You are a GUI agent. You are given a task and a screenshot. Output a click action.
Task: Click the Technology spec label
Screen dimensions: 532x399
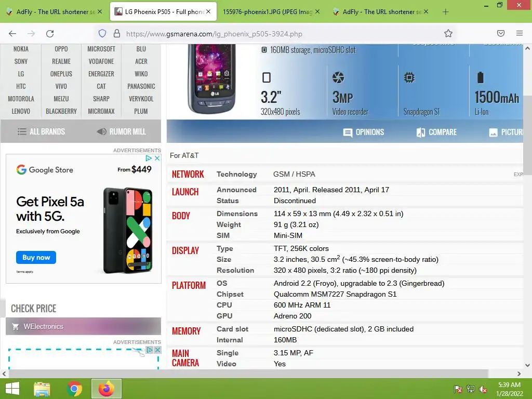237,175
